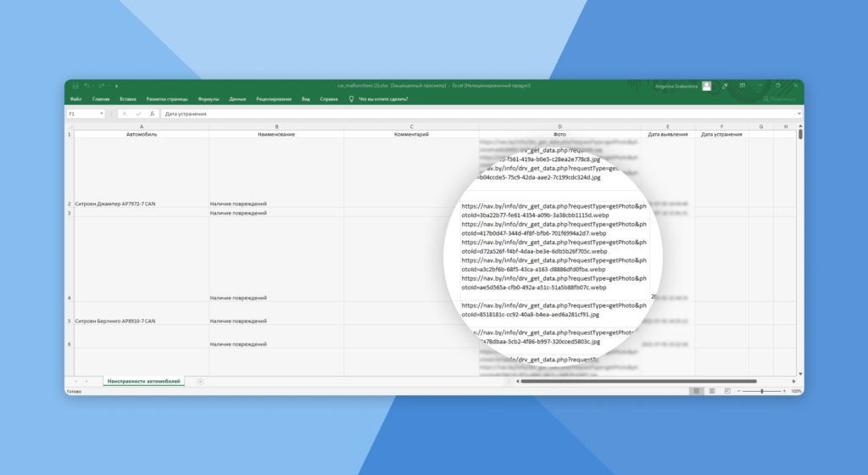Select the Неисправности автомобилей sheet tab
Image resolution: width=868 pixels, height=475 pixels.
click(x=143, y=382)
